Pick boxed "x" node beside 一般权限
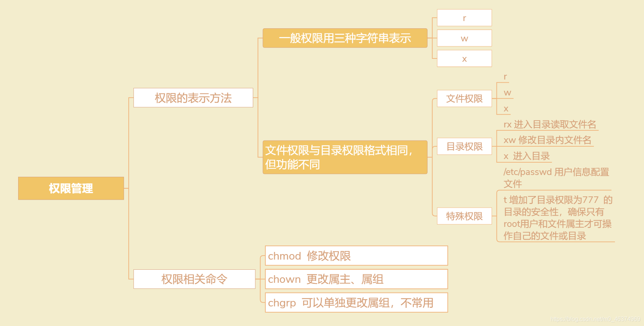Viewport: 644px width, 326px height. (x=464, y=58)
